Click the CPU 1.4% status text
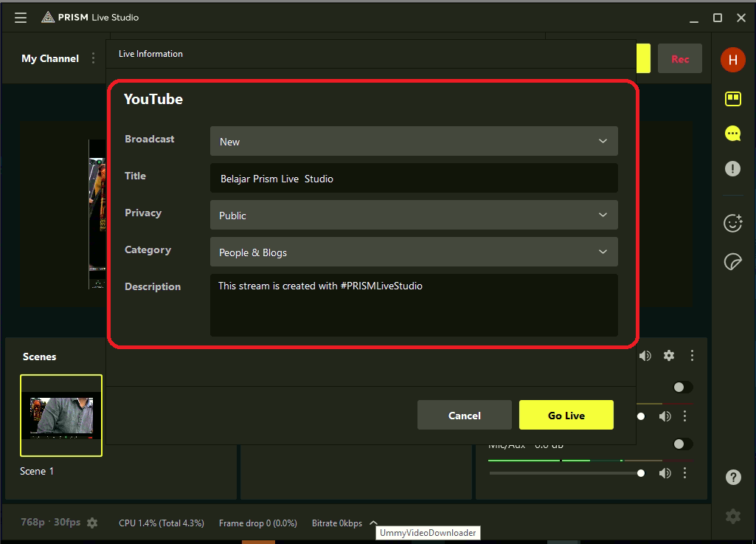 (x=162, y=523)
